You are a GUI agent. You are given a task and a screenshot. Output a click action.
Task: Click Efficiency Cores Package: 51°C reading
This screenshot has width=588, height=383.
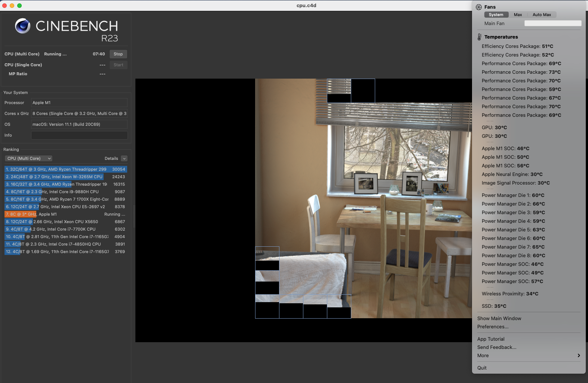[x=517, y=46]
